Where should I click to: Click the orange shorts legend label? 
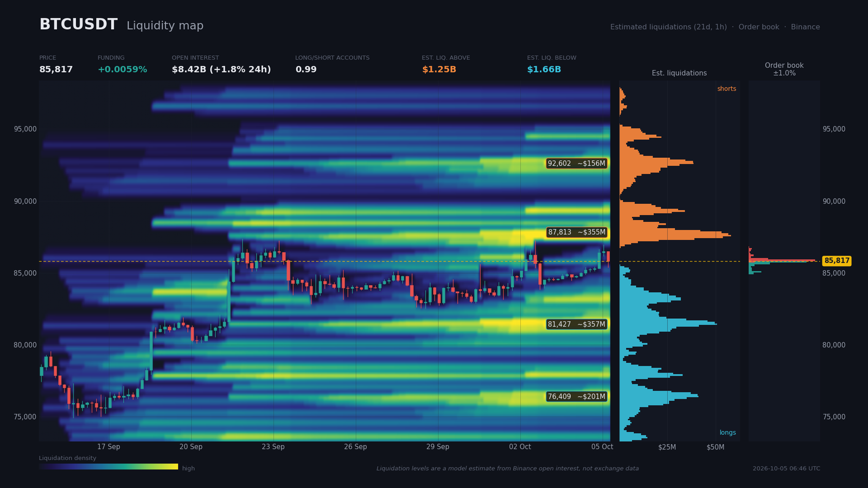[726, 89]
